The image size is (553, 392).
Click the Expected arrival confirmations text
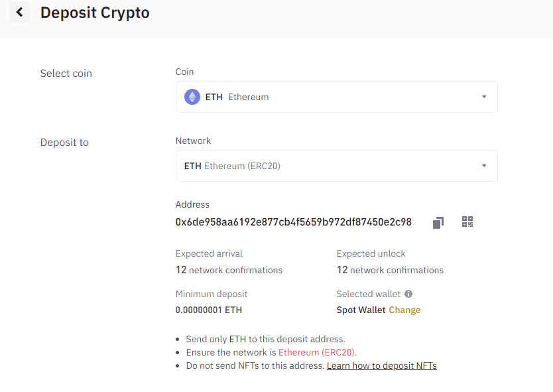pos(229,270)
